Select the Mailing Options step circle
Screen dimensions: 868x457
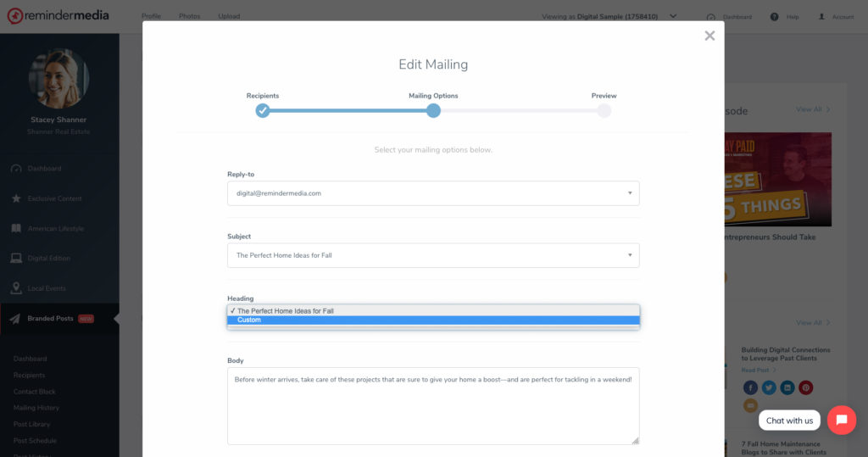tap(433, 110)
